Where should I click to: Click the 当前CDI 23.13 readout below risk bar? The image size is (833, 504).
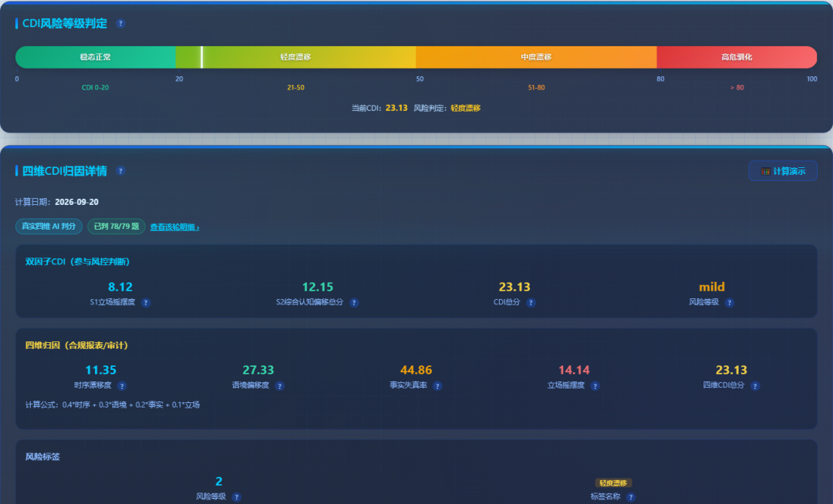[x=379, y=108]
